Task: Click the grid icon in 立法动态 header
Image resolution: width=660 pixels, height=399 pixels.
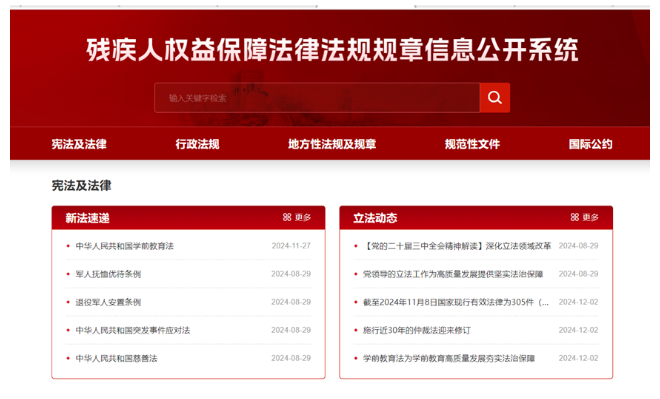Action: tap(575, 217)
